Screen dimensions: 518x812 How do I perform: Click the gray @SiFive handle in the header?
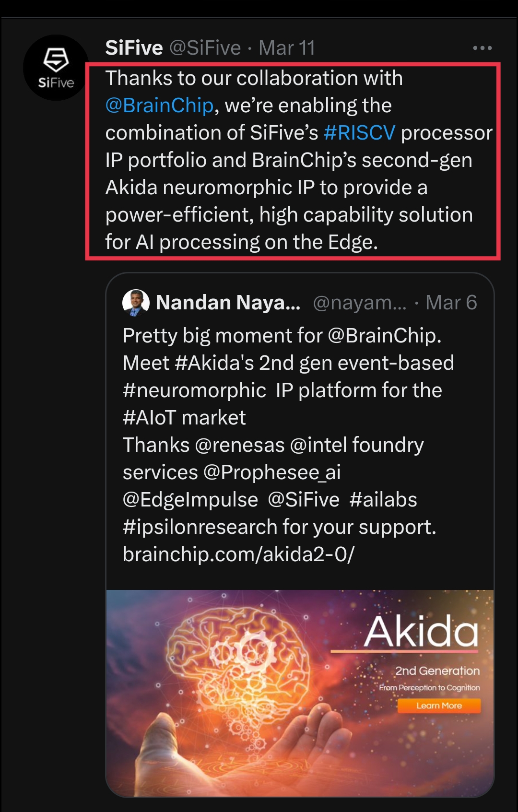205,48
